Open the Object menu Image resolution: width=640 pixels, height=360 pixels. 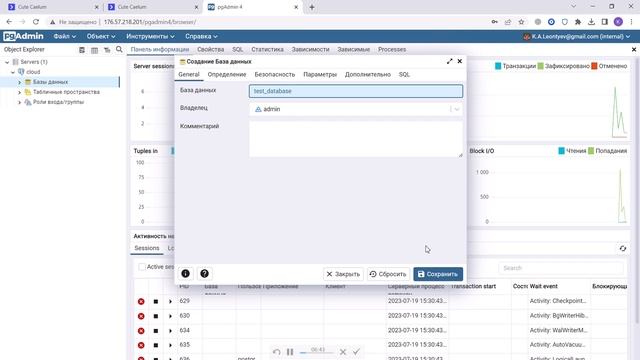100,36
